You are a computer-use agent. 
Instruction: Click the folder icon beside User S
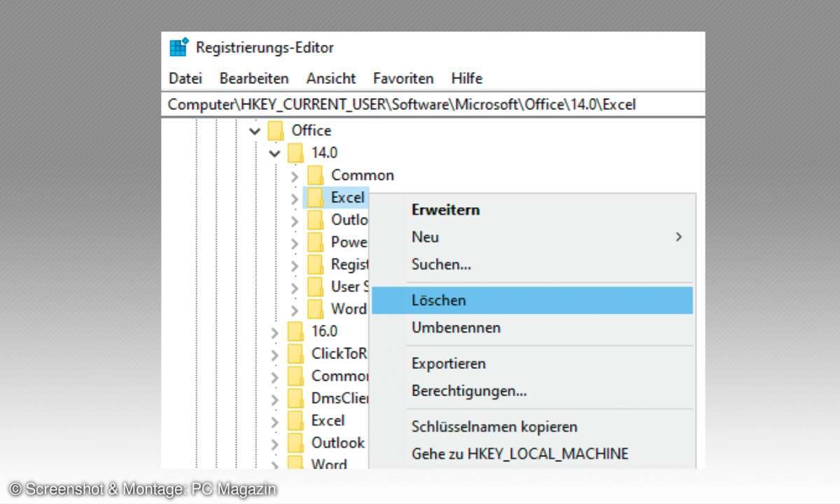[x=315, y=287]
